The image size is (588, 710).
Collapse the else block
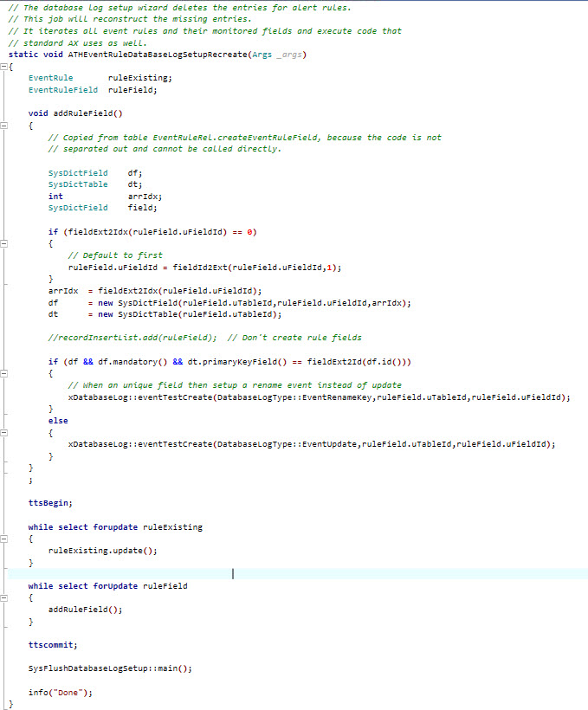pyautogui.click(x=4, y=432)
